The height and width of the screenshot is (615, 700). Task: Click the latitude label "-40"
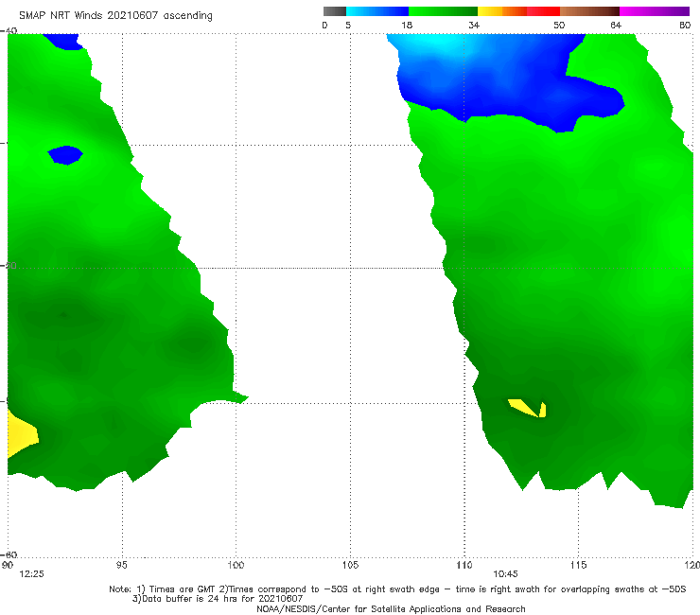click(9, 30)
